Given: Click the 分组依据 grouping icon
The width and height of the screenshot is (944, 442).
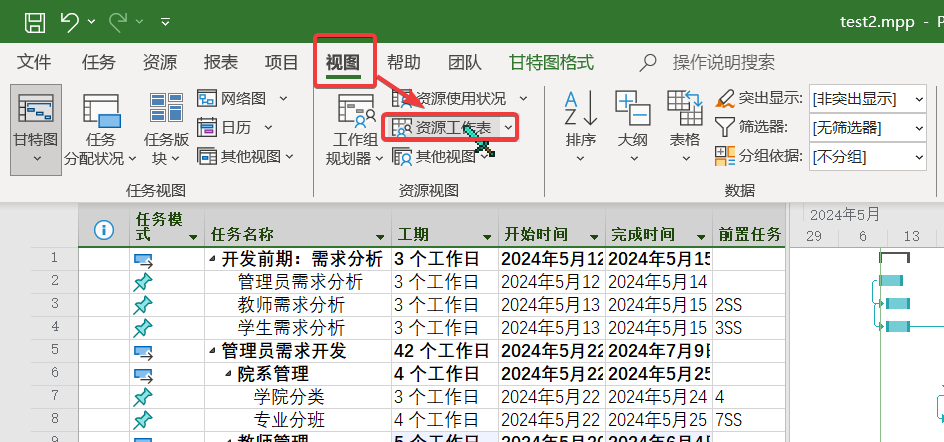Looking at the screenshot, I should pyautogui.click(x=724, y=156).
